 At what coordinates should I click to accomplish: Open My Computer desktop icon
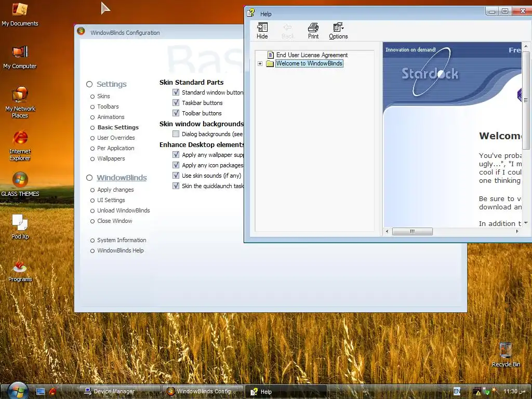point(20,57)
